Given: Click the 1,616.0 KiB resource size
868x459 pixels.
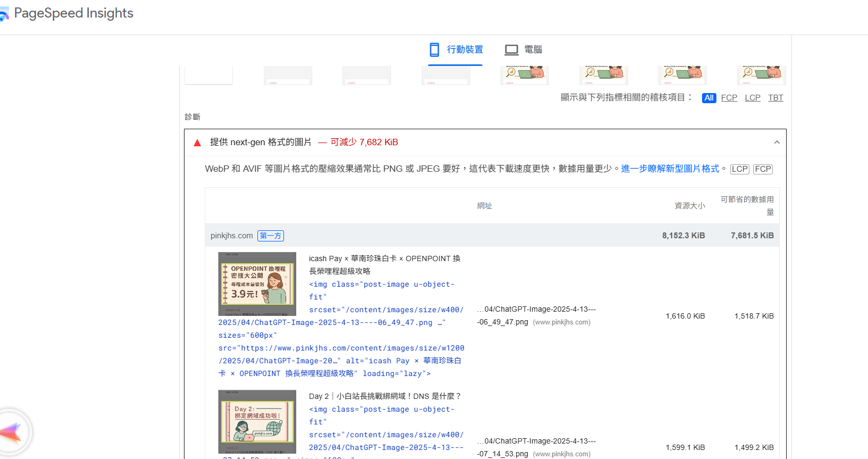Looking at the screenshot, I should [x=685, y=316].
